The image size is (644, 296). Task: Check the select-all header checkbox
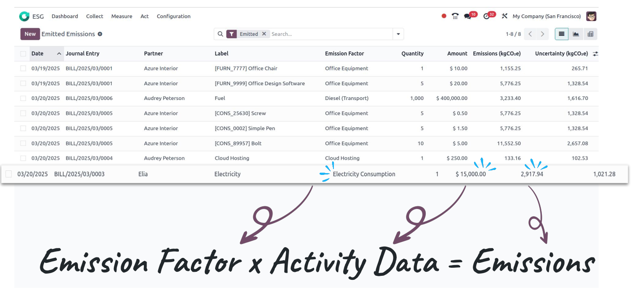pos(23,54)
